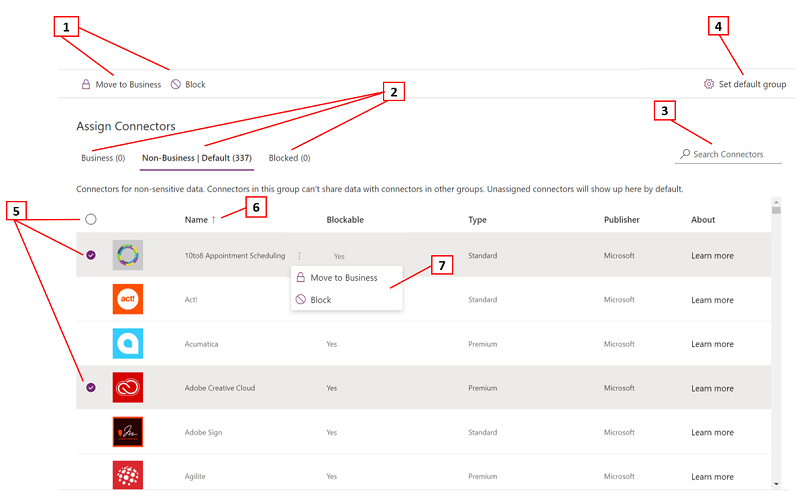The width and height of the screenshot is (800, 501).
Task: Open Set default group settings
Action: pyautogui.click(x=745, y=84)
